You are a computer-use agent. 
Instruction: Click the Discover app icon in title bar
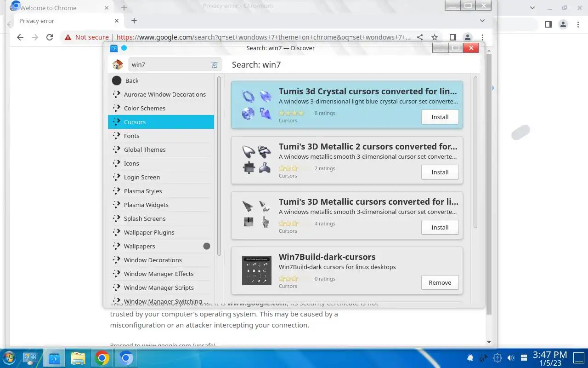click(x=114, y=48)
